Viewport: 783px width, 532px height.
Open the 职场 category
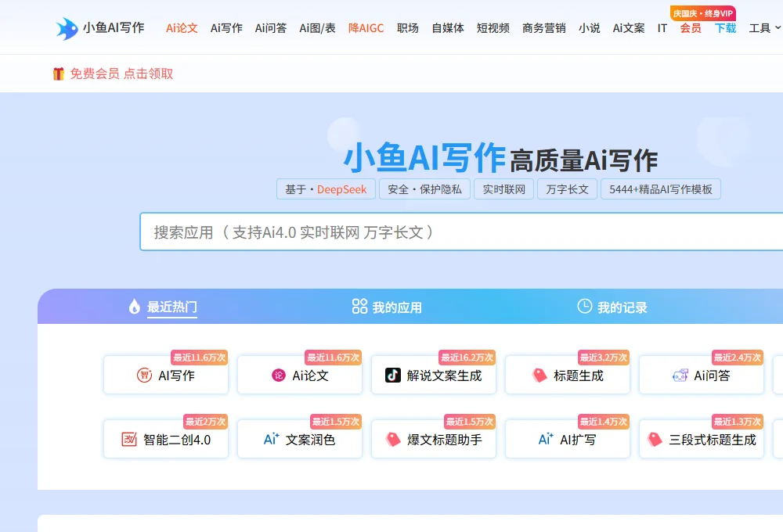coord(407,28)
